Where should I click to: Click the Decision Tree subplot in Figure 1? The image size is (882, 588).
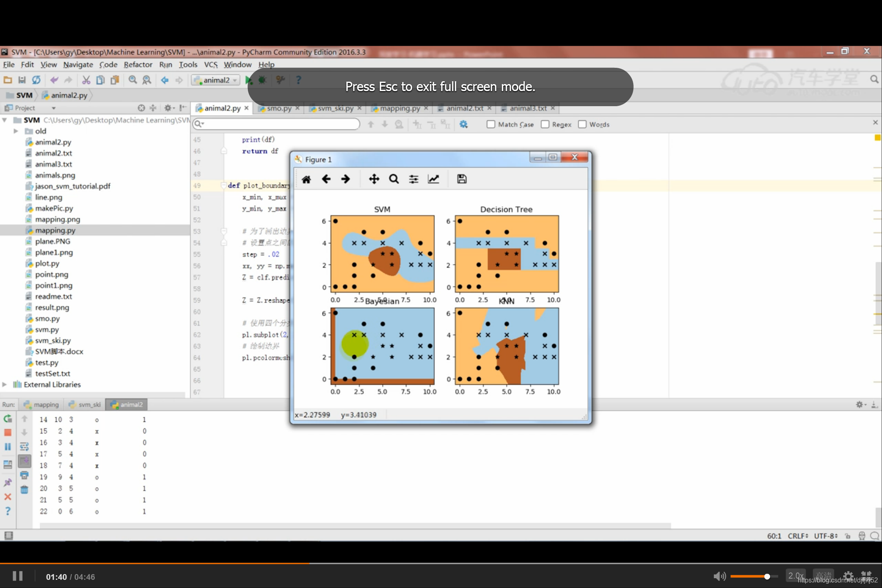pyautogui.click(x=507, y=254)
